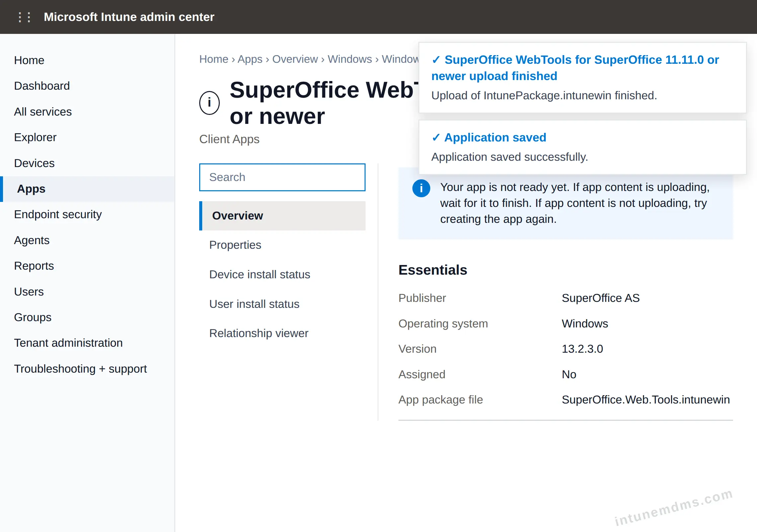Click the 'SuperOffice AS' publisher value
Viewport: 757px width, 532px height.
(601, 298)
